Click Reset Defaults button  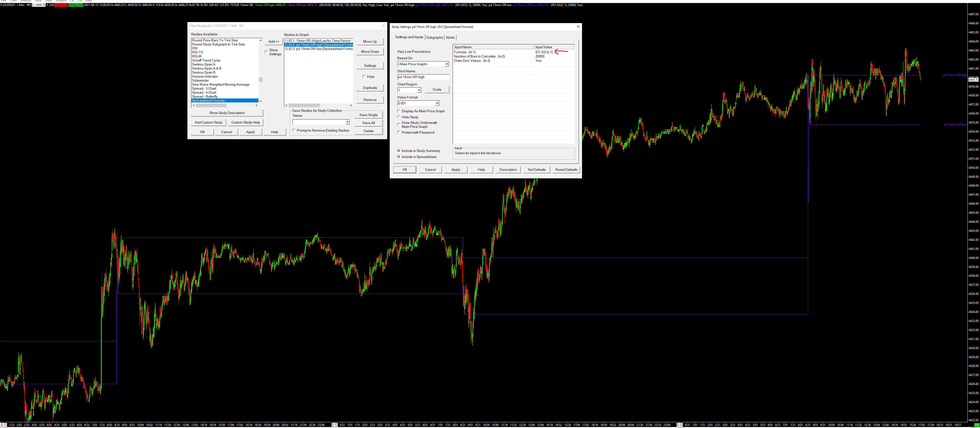[x=566, y=170]
